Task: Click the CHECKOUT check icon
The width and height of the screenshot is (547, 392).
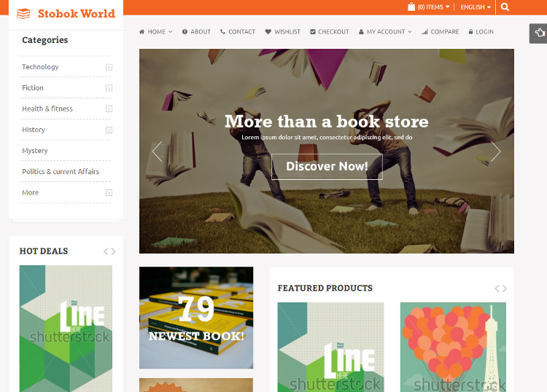Action: click(313, 32)
